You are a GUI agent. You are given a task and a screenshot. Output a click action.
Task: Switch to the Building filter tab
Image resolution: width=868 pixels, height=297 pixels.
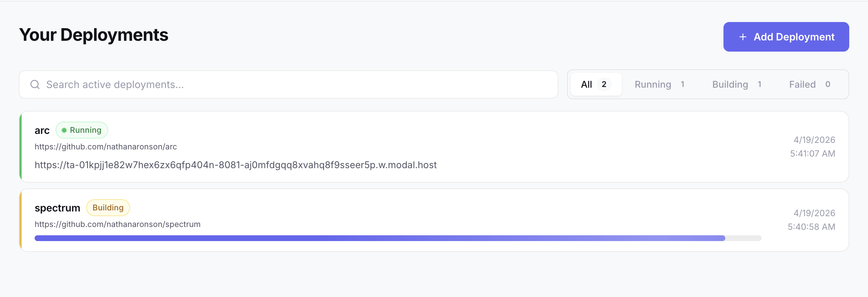coord(737,84)
